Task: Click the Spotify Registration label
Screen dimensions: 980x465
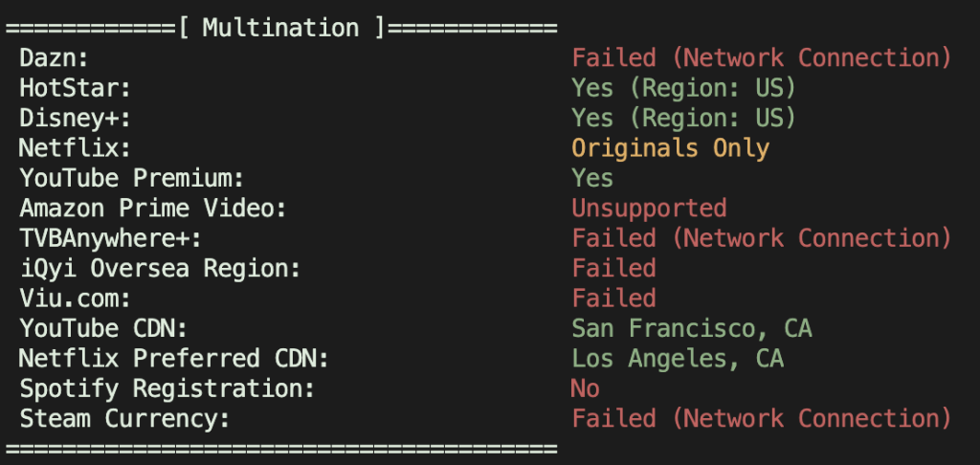Action: pos(167,388)
